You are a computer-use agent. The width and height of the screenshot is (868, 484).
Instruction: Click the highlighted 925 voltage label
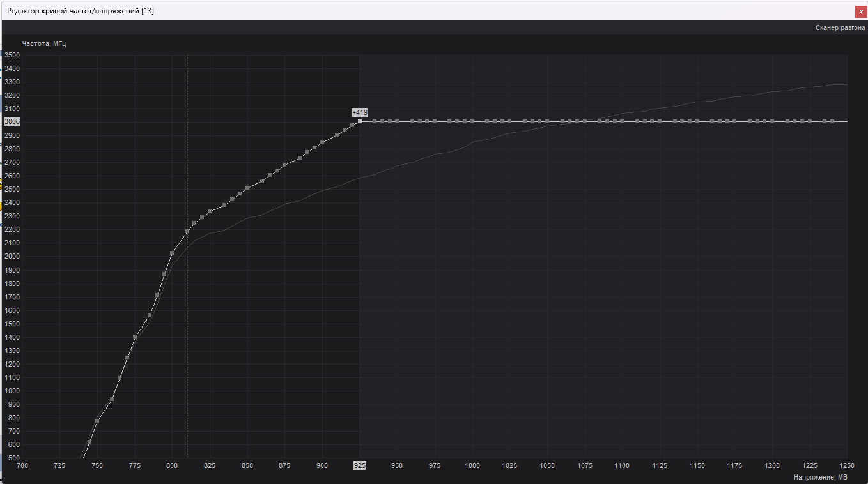pyautogui.click(x=359, y=465)
